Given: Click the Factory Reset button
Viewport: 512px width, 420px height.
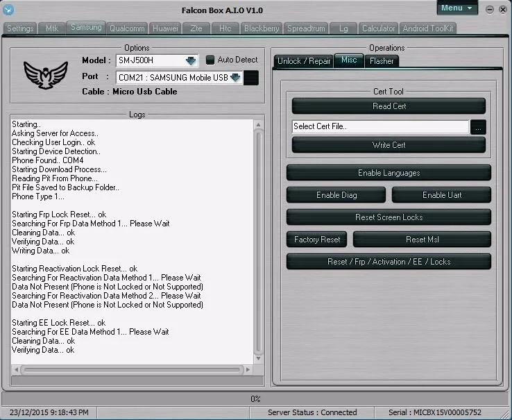Looking at the screenshot, I should pyautogui.click(x=317, y=240).
